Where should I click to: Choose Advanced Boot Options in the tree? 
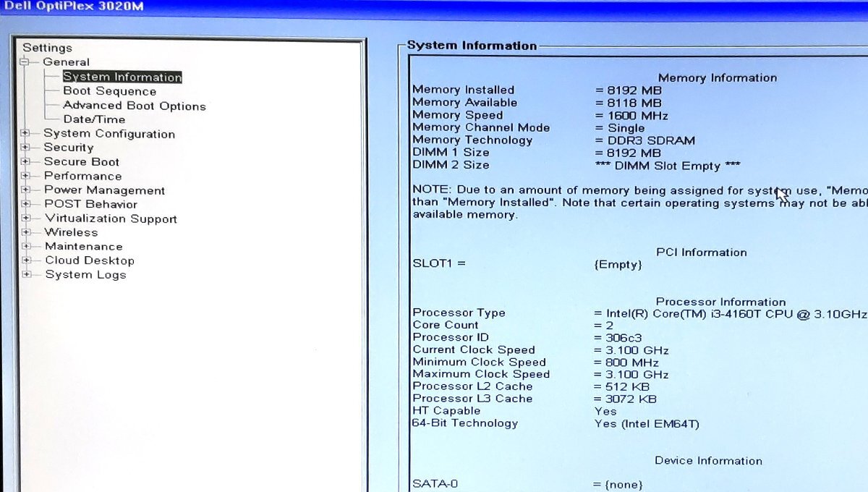click(x=135, y=106)
